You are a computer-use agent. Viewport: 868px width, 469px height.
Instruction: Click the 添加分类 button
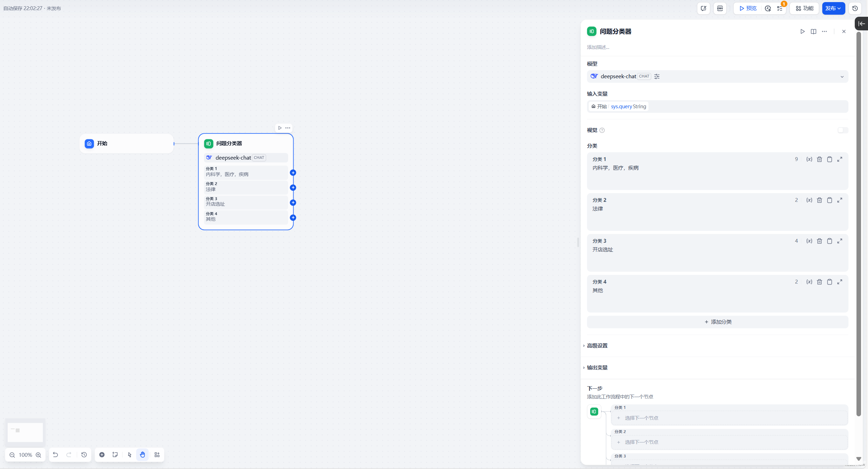(718, 322)
